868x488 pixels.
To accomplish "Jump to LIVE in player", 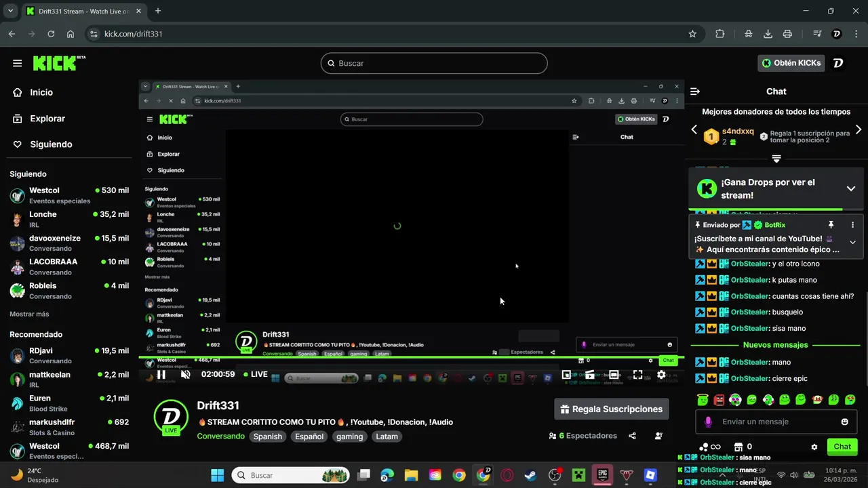I will pos(255,374).
